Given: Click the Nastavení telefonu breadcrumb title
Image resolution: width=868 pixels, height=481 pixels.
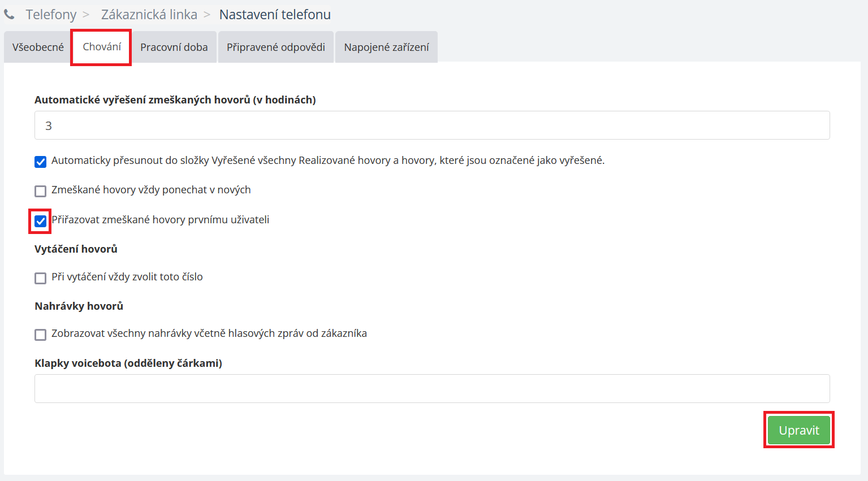Looking at the screenshot, I should (x=275, y=15).
